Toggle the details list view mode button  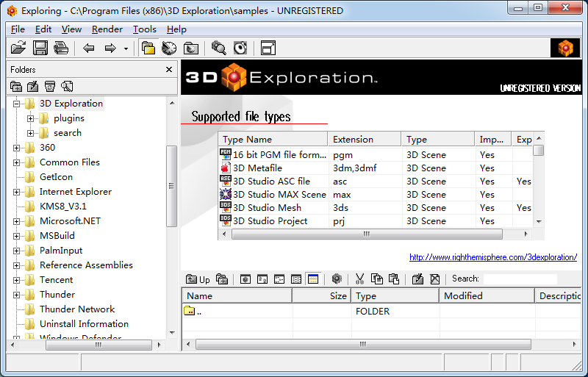296,279
